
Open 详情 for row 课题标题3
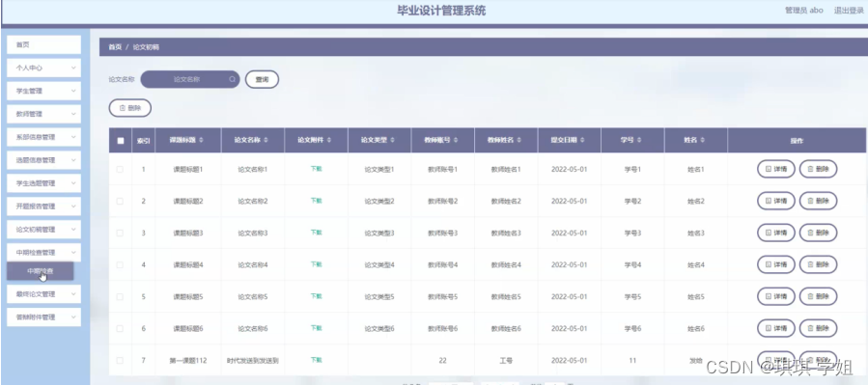click(x=776, y=233)
